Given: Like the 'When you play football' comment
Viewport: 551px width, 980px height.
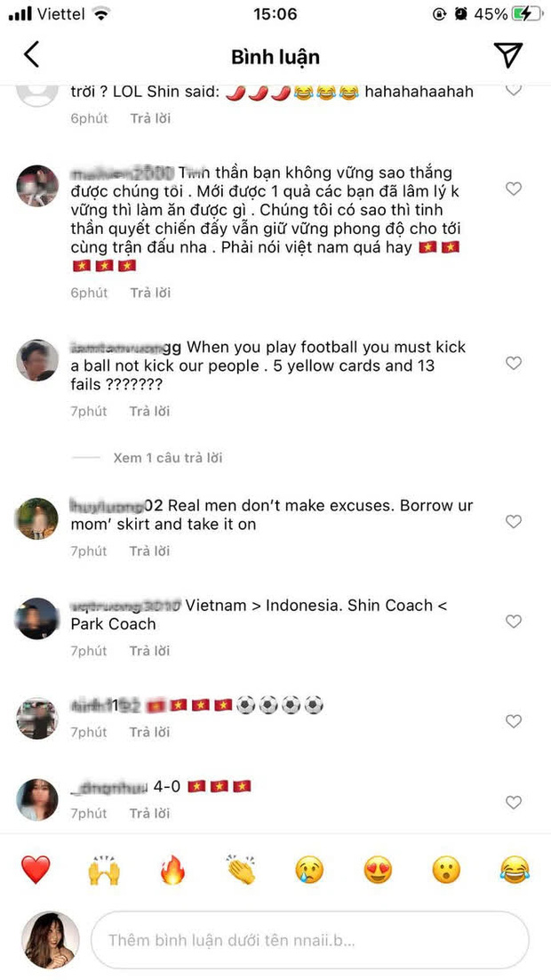Looking at the screenshot, I should [x=513, y=363].
